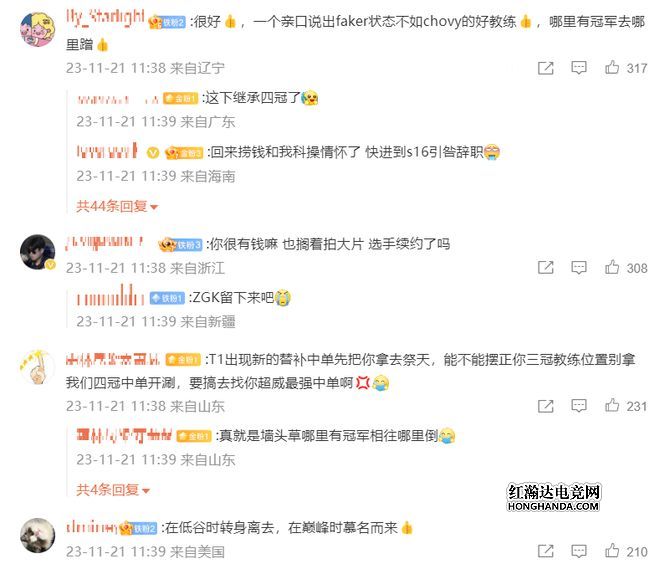Screen dimensions: 660x564
Task: Open the reply author who wrote 这下继承四冠了
Action: 118,99
